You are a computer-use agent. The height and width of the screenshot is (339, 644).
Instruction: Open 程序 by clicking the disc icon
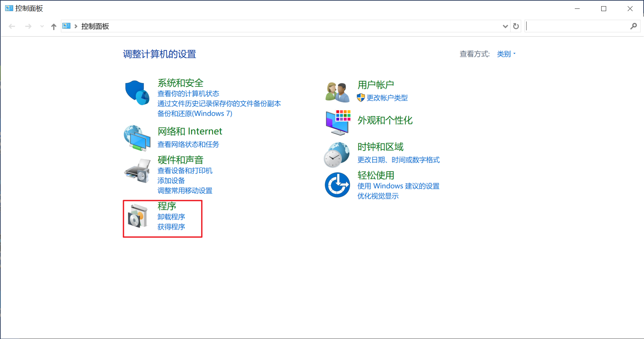[x=137, y=218]
